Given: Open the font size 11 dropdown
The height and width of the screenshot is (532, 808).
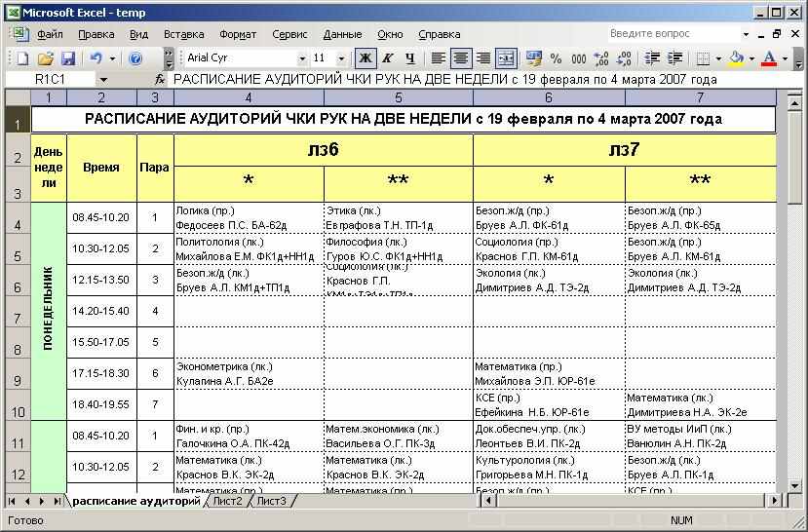Looking at the screenshot, I should click(341, 58).
